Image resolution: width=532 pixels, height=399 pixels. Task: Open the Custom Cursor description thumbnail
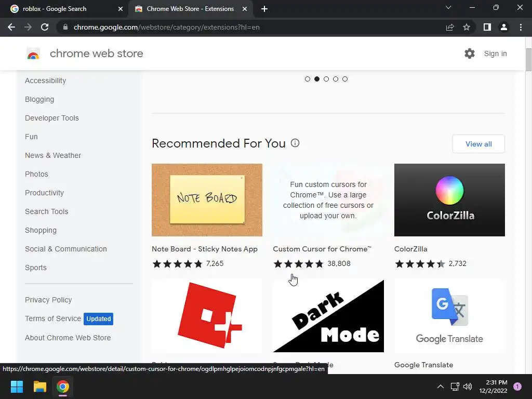coord(328,200)
